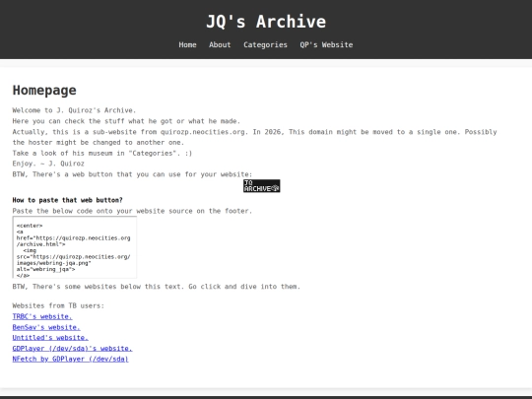This screenshot has width=532, height=399.
Task: Click the 'Websites from TB users:' label
Action: 58,305
